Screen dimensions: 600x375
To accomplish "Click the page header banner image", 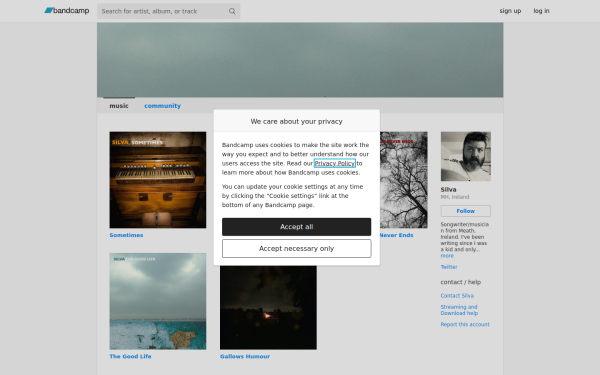I will click(300, 60).
